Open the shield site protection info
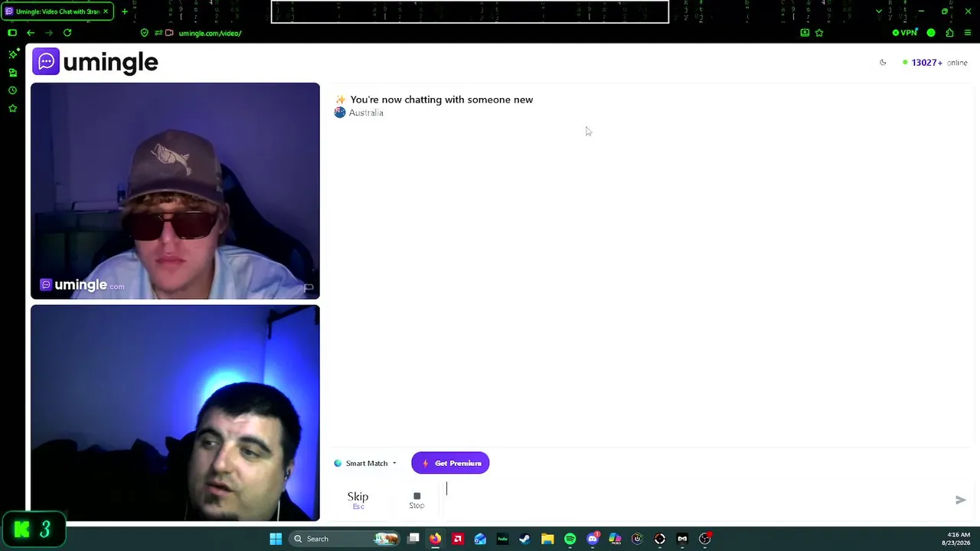Screen dimensions: 980x551 click(145, 33)
